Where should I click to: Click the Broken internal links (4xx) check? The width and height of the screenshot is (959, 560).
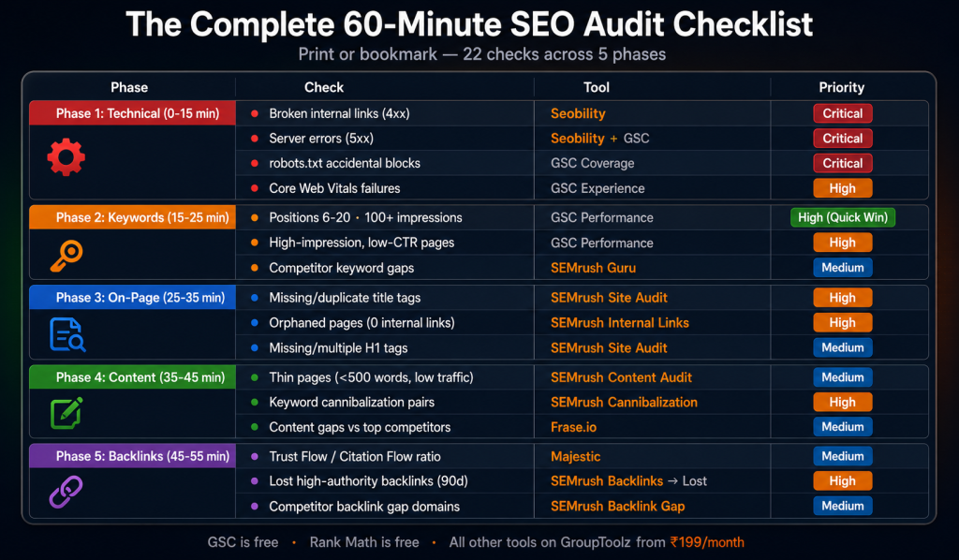(x=339, y=113)
